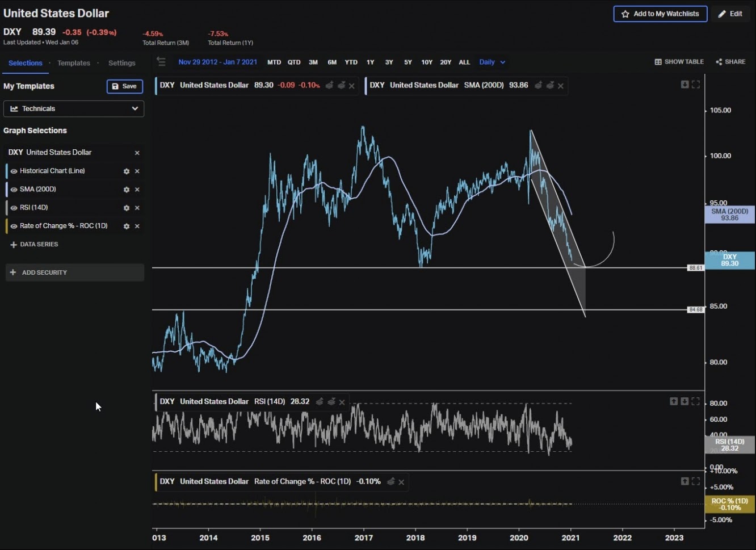Open settings gear for SMA (200D)
This screenshot has width=756, height=550.
click(127, 190)
